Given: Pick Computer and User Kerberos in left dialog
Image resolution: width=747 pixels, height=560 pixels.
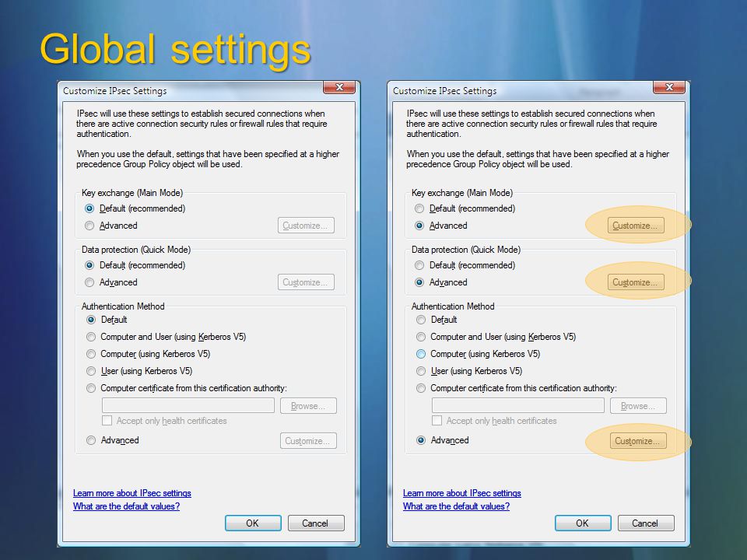Looking at the screenshot, I should coord(91,337).
